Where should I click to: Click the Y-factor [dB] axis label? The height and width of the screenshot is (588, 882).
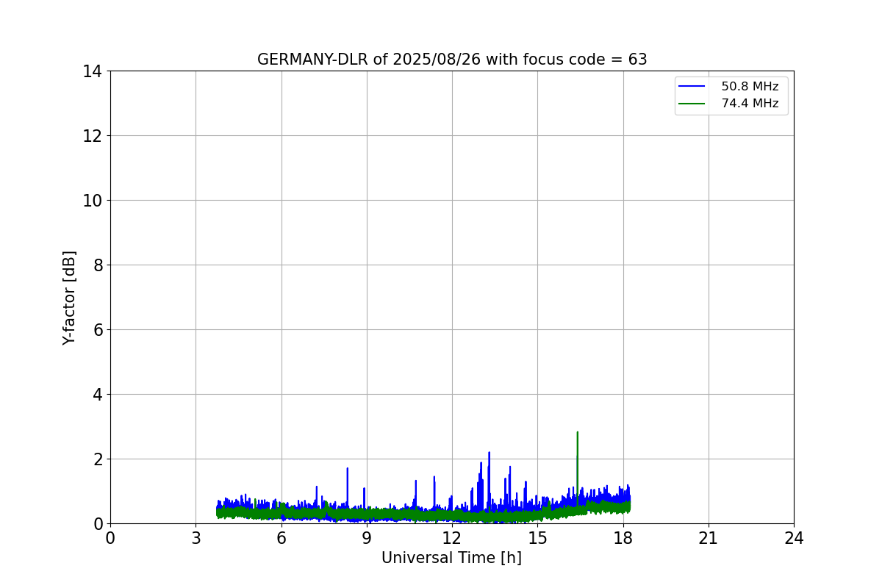point(69,298)
